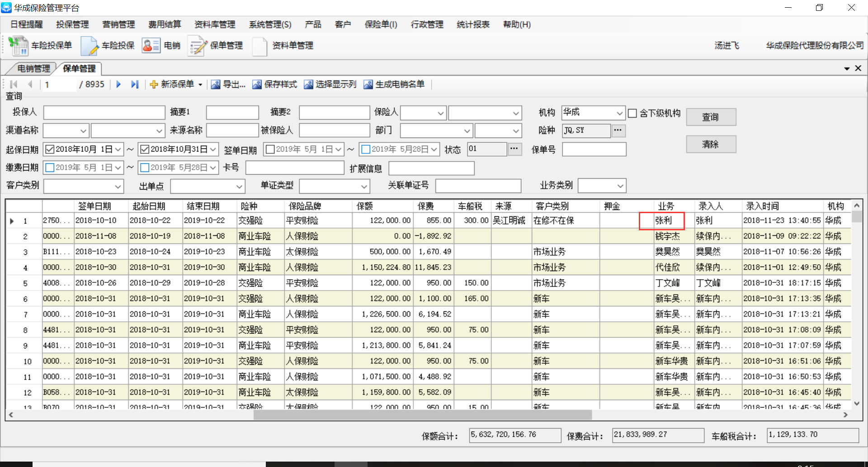This screenshot has height=467, width=868.
Task: Open the 统计报表 menu
Action: [473, 24]
